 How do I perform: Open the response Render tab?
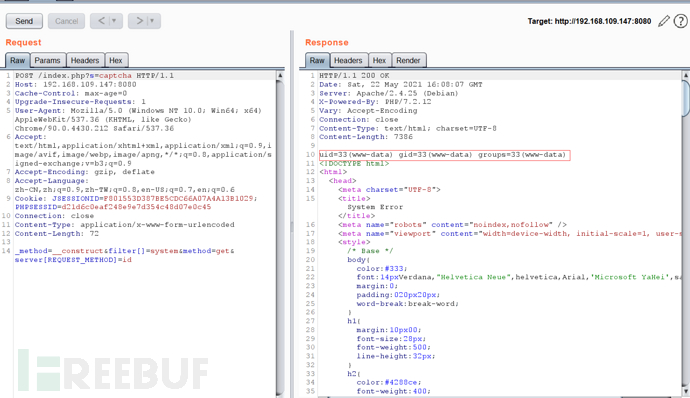click(408, 60)
